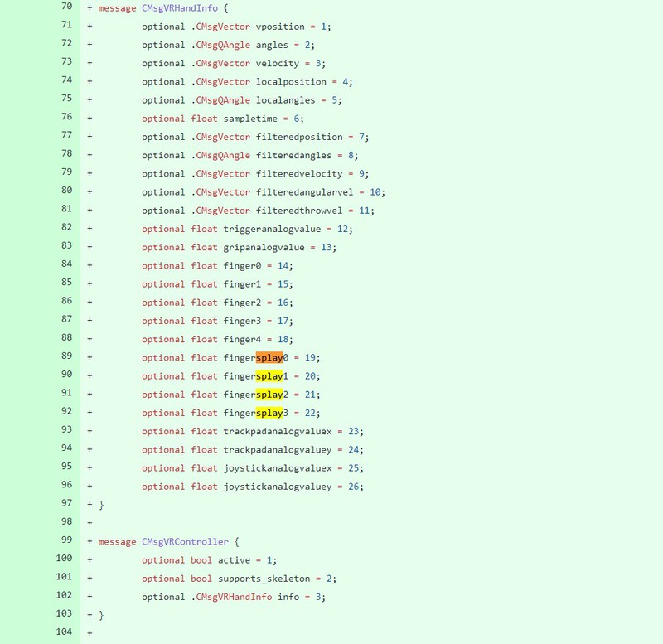This screenshot has height=644, width=663.
Task: Click the value '26' on line 96
Action: tap(354, 487)
